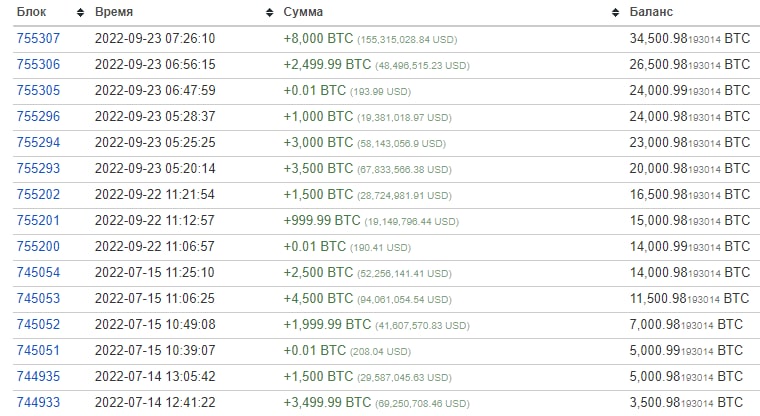Open block 755305 link

38,91
